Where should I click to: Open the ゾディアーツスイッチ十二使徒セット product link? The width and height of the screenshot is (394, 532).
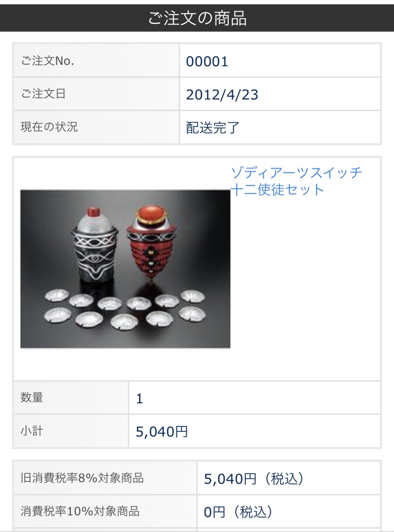point(296,181)
